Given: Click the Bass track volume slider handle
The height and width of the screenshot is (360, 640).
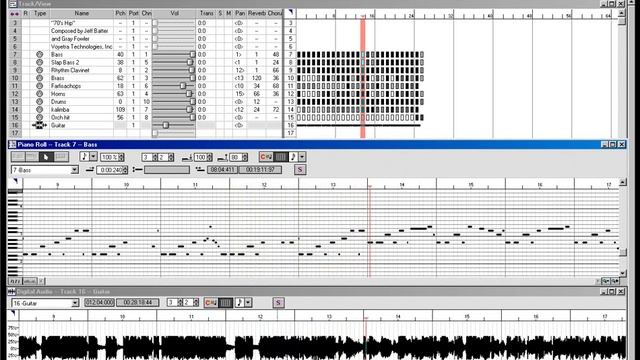Looking at the screenshot, I should tap(193, 54).
